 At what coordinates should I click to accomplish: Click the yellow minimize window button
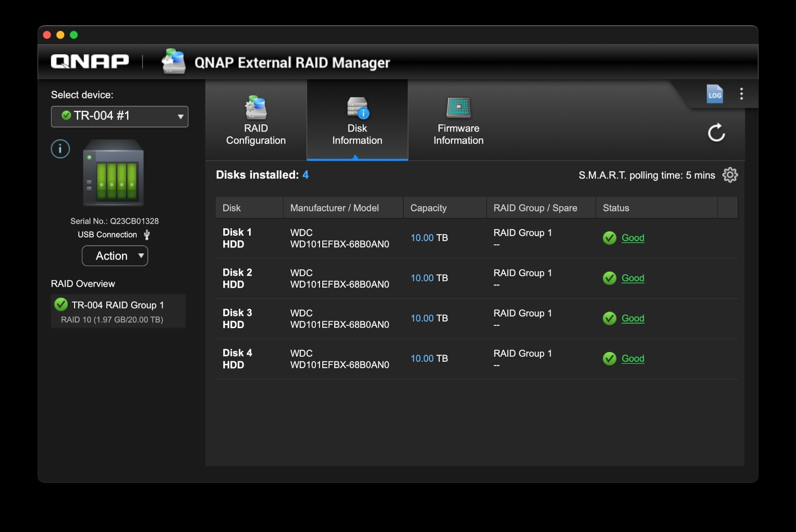click(x=60, y=35)
